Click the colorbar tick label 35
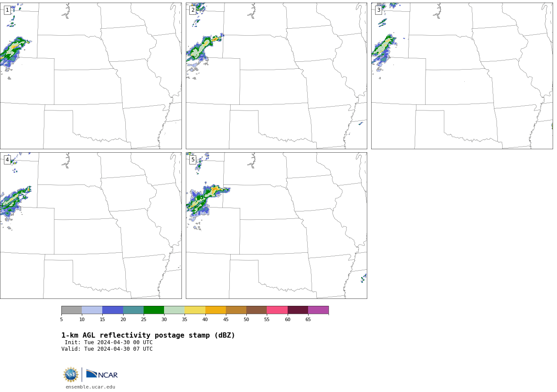This screenshot has height=392, width=557. [x=185, y=320]
